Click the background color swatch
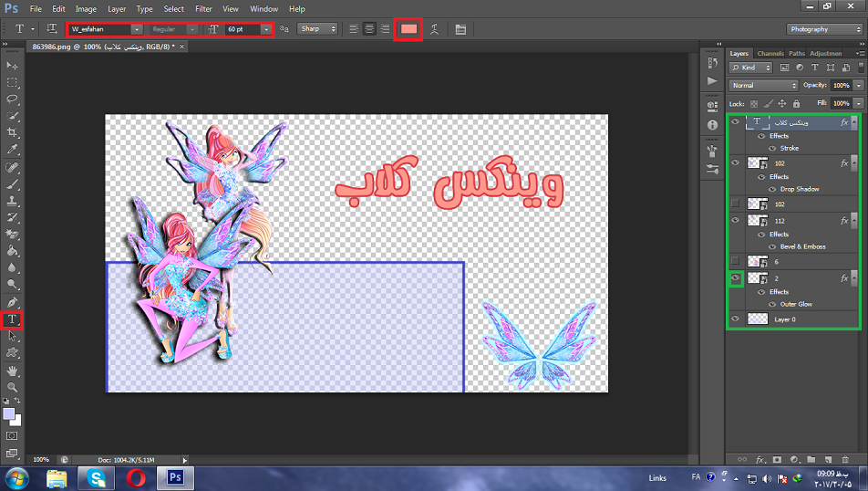Viewport: 868px width, 491px height. tap(17, 422)
